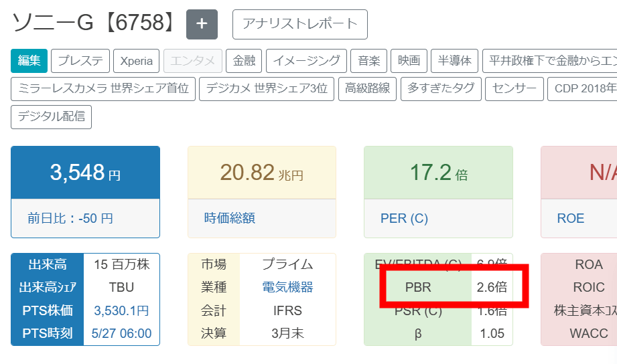Click the TBU value

121,287
